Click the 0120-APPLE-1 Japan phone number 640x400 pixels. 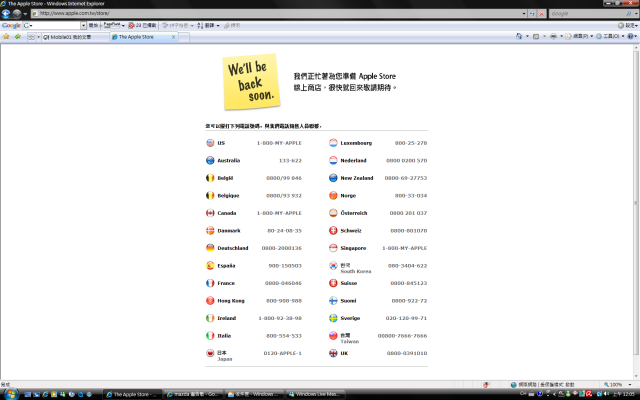pos(282,353)
